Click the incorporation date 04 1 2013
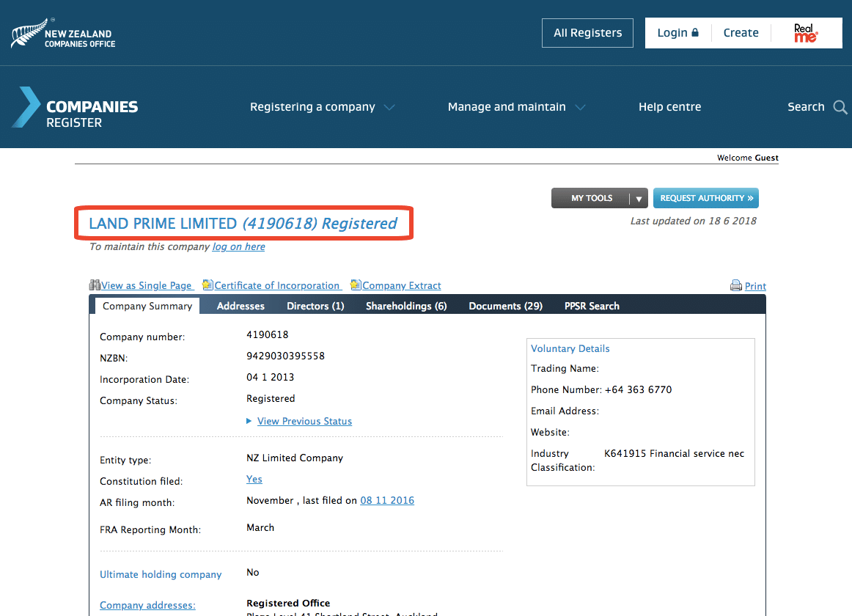Image resolution: width=852 pixels, height=616 pixels. click(270, 378)
